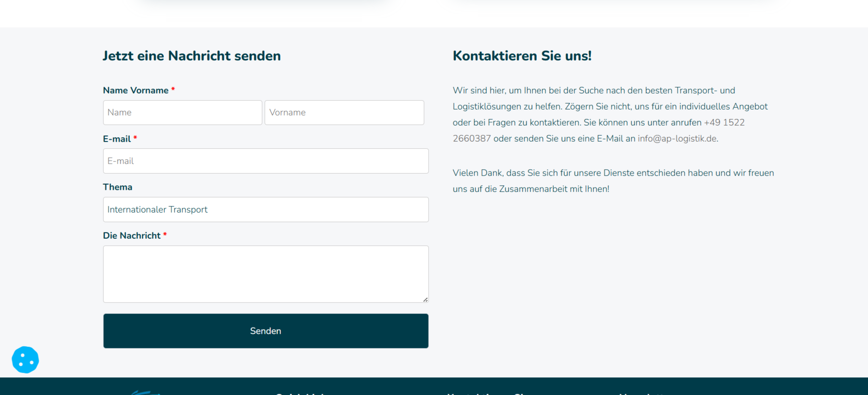The width and height of the screenshot is (868, 395).
Task: Click the E-mail field label
Action: click(x=117, y=139)
